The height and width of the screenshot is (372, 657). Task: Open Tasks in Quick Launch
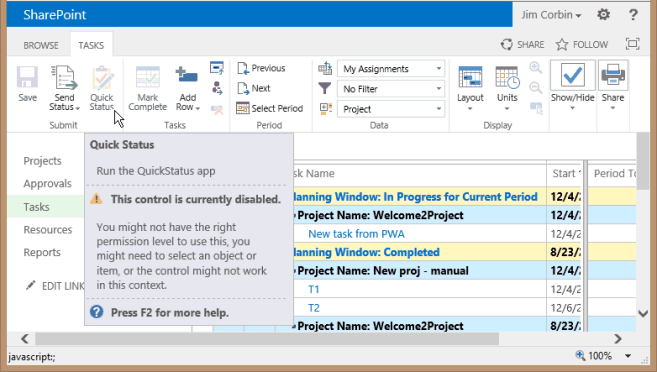36,207
